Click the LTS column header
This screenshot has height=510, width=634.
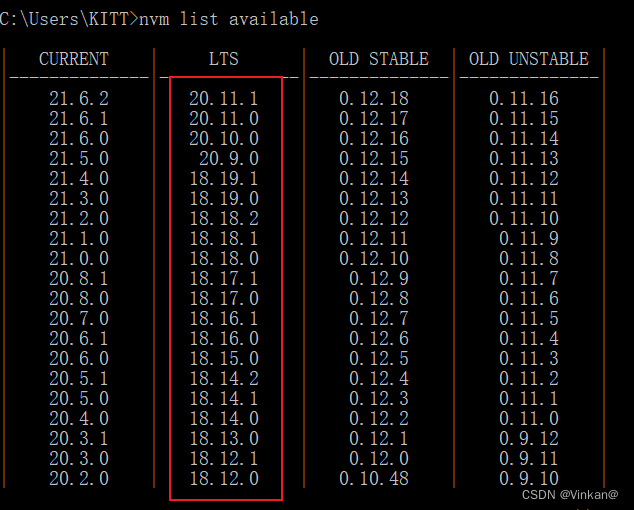[x=224, y=59]
